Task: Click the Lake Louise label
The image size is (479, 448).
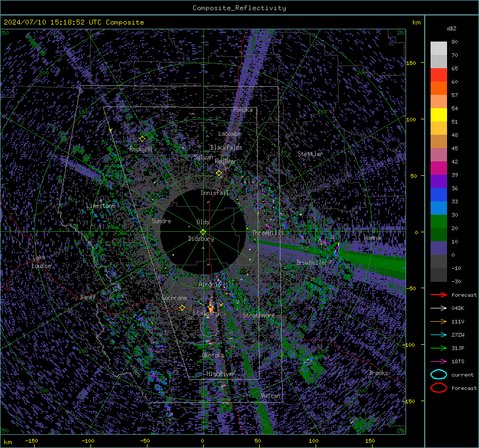Action: point(41,262)
